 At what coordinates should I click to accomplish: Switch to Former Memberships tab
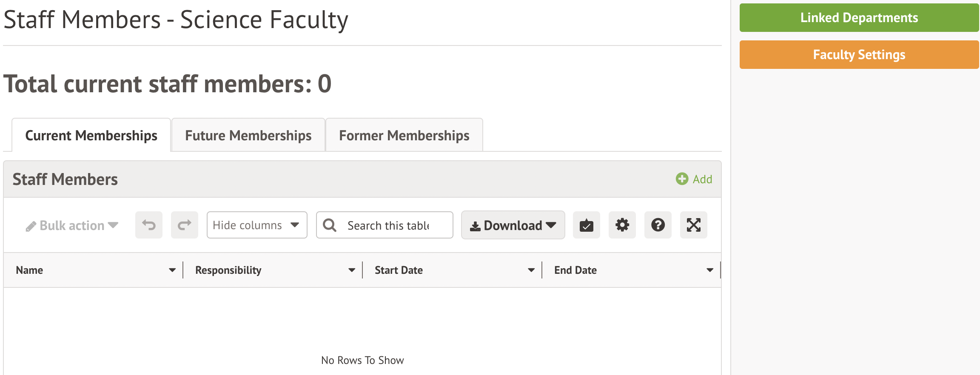click(x=404, y=136)
